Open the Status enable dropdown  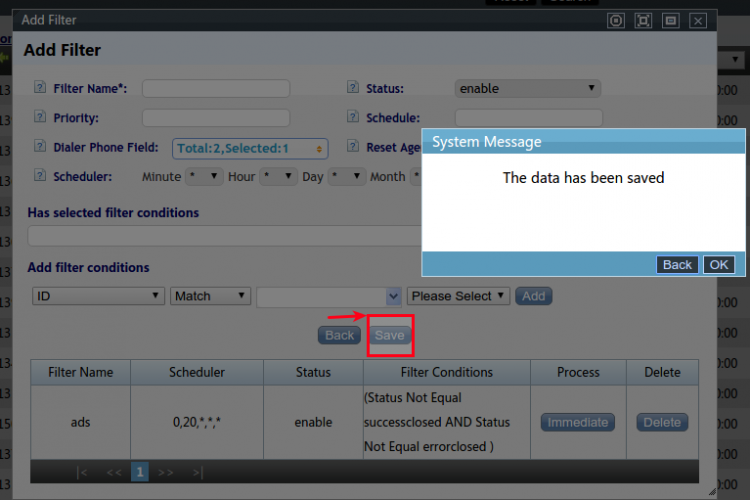pos(527,88)
